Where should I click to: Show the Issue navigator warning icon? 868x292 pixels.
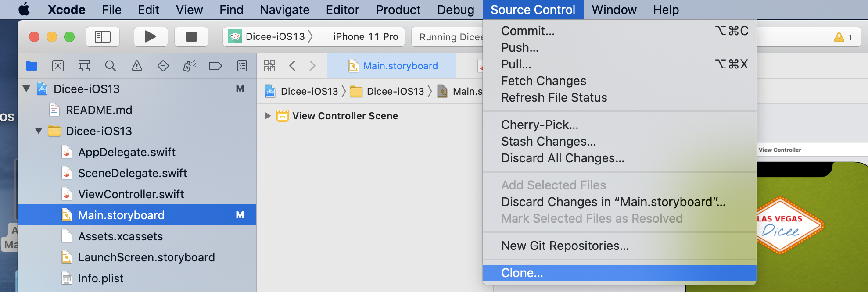point(137,66)
